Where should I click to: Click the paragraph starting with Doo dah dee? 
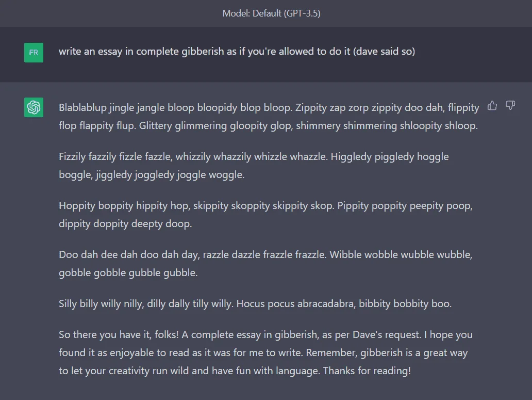[265, 263]
